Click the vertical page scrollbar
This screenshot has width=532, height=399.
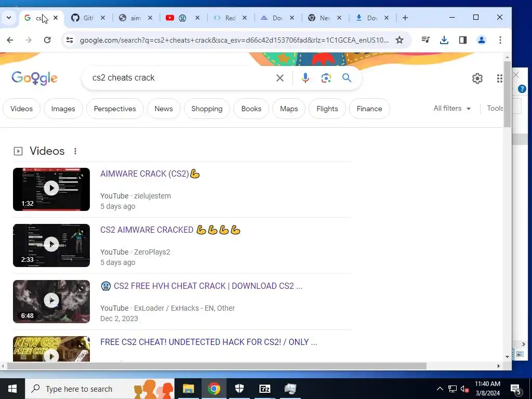click(x=507, y=95)
